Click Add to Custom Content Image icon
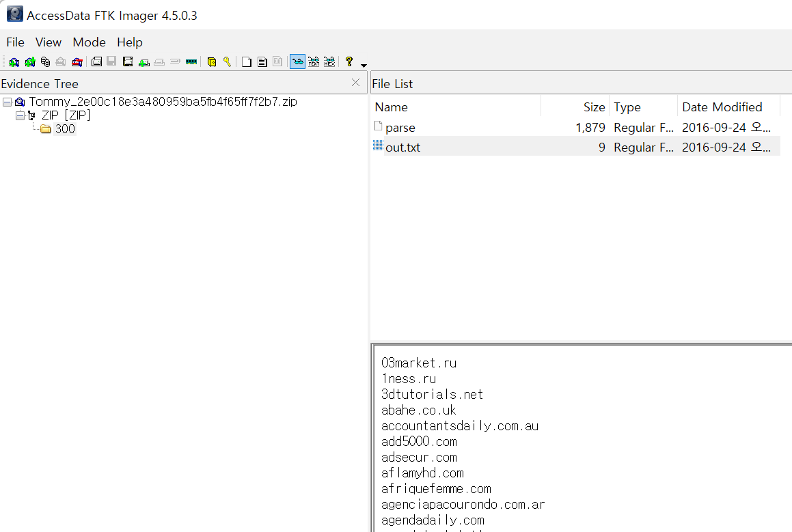Viewport: 792px width, 532px height. [x=144, y=61]
